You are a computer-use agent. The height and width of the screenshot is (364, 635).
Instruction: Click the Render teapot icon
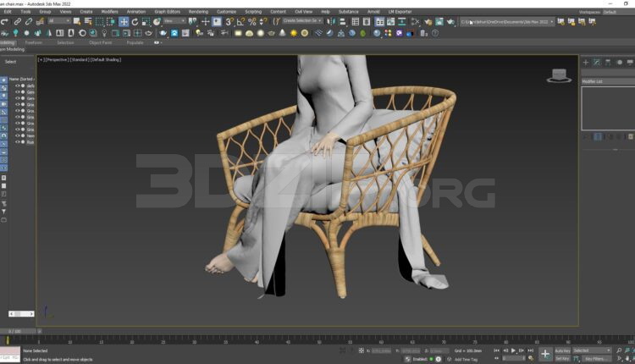(x=450, y=21)
